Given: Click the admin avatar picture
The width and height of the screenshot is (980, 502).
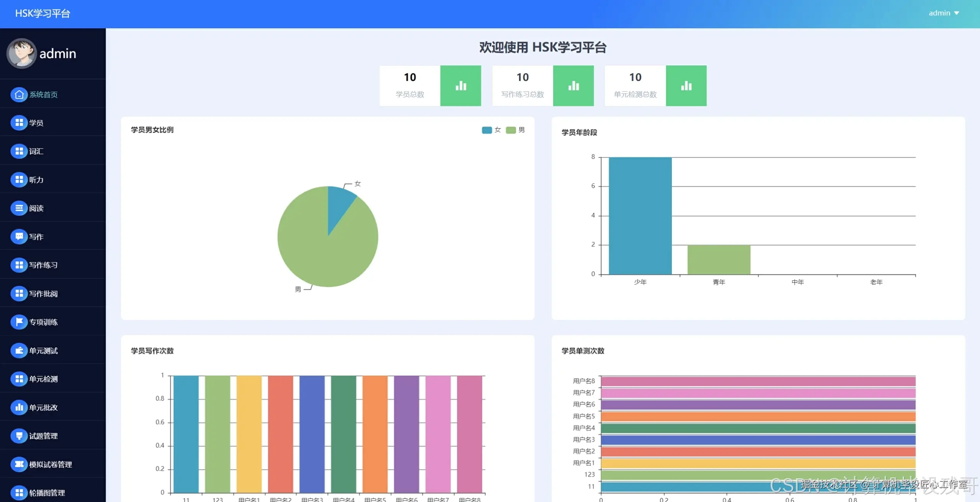Looking at the screenshot, I should (x=22, y=54).
